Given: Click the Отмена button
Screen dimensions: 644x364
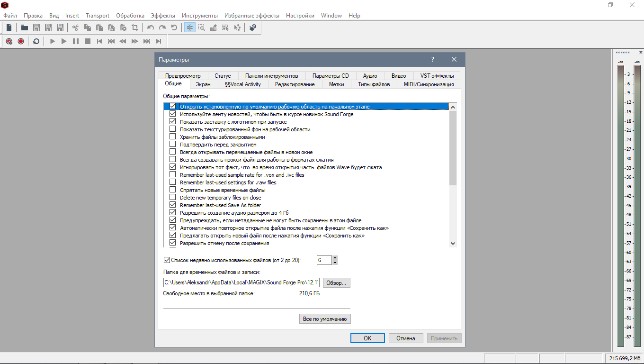Looking at the screenshot, I should [x=406, y=338].
